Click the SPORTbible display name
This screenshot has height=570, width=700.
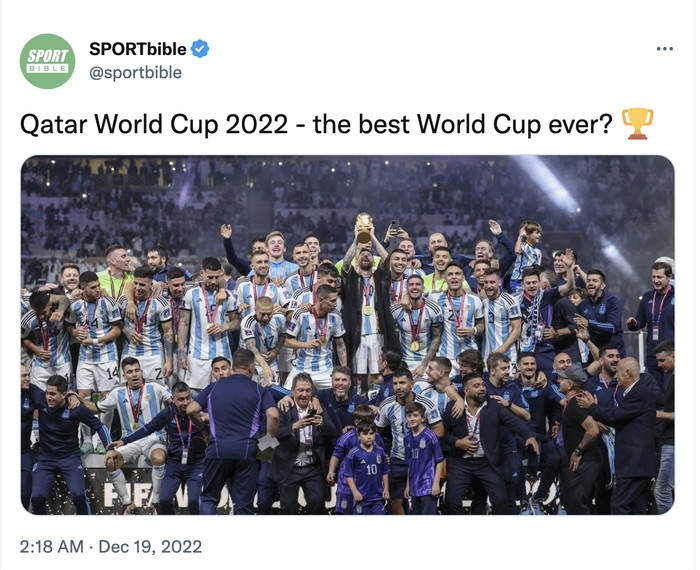point(138,49)
